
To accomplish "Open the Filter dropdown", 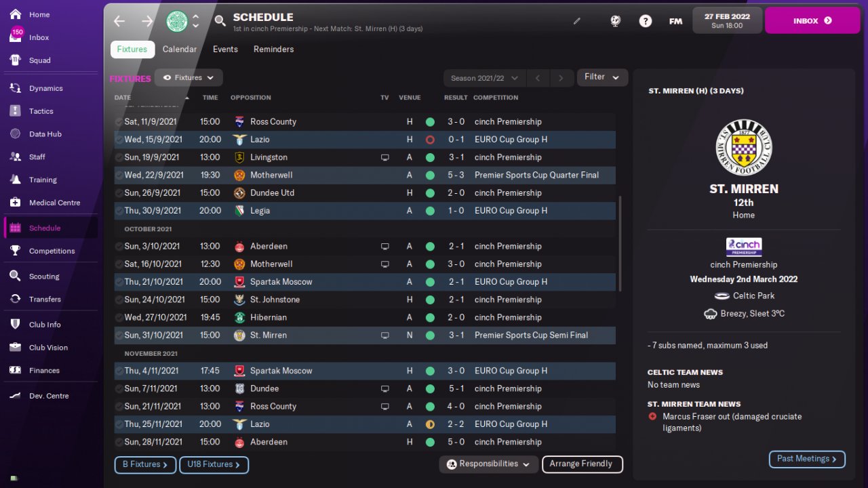I will click(x=601, y=77).
